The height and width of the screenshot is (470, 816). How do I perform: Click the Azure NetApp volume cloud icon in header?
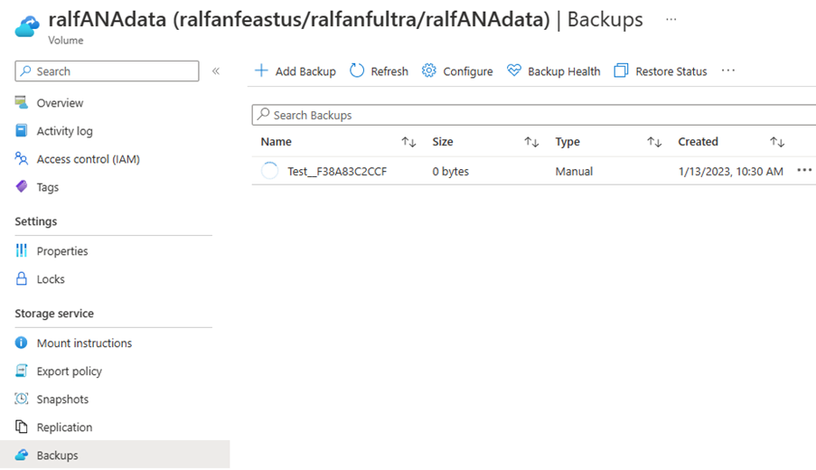[27, 27]
